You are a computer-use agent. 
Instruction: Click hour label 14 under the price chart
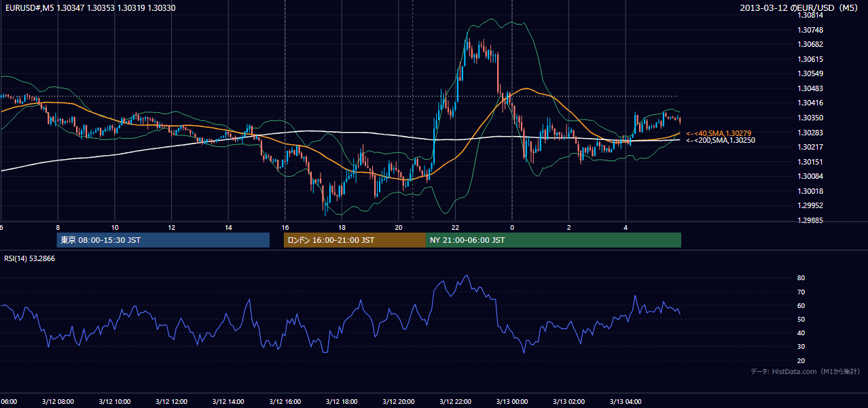(x=228, y=227)
